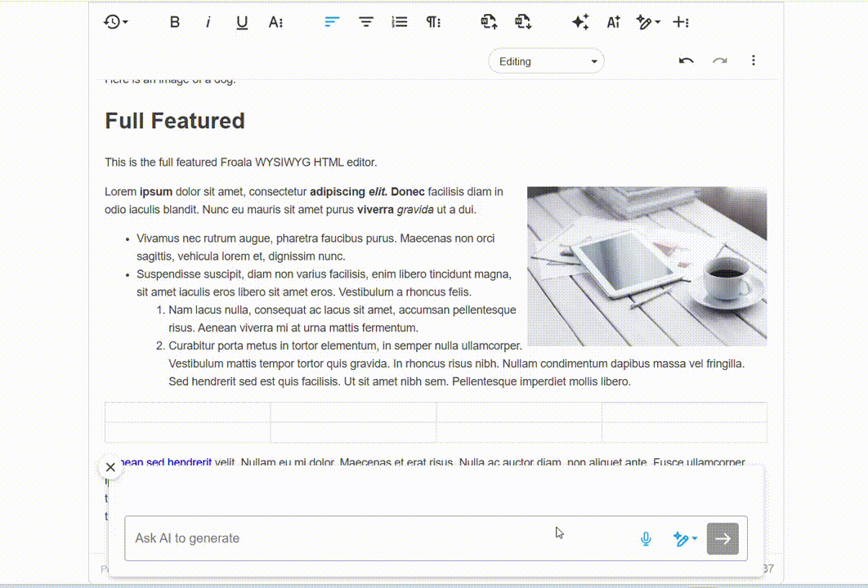
Task: Open the AI prompt magic pen dropdown
Action: pos(685,539)
